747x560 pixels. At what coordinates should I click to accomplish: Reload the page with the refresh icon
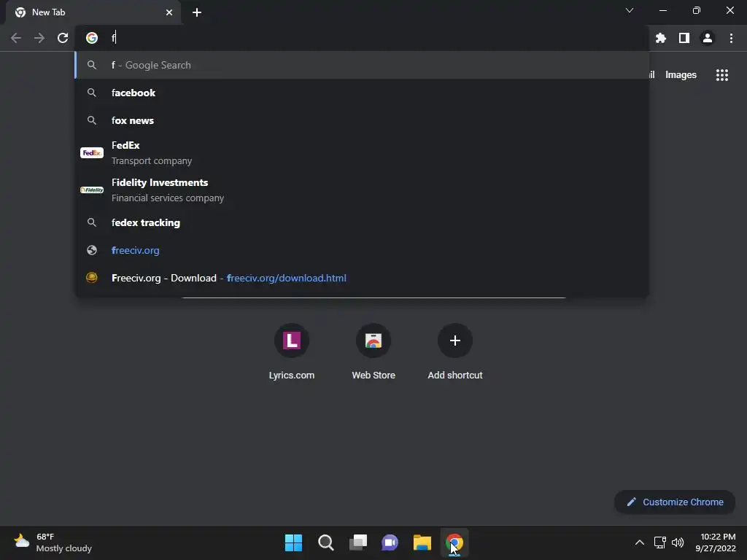pos(63,38)
